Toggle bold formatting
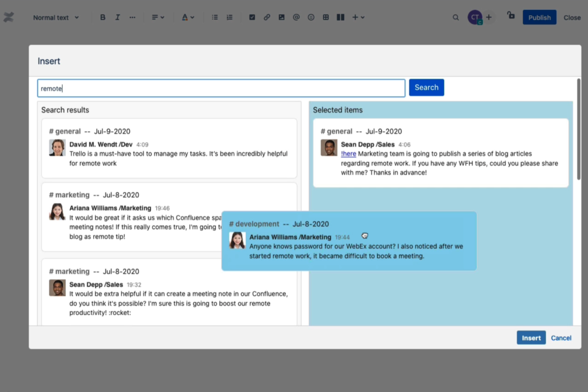 103,17
